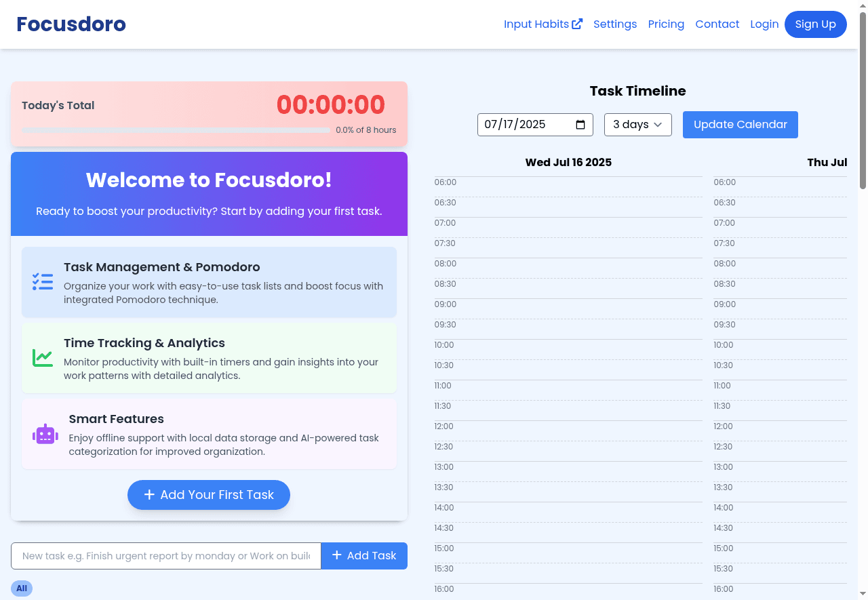Expand the 3 days range dropdown
Screen dimensions: 868x600
637,125
